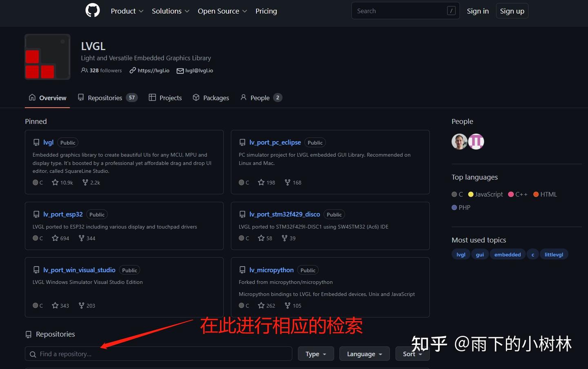Click the magnifier icon in the repository search box

(x=33, y=354)
